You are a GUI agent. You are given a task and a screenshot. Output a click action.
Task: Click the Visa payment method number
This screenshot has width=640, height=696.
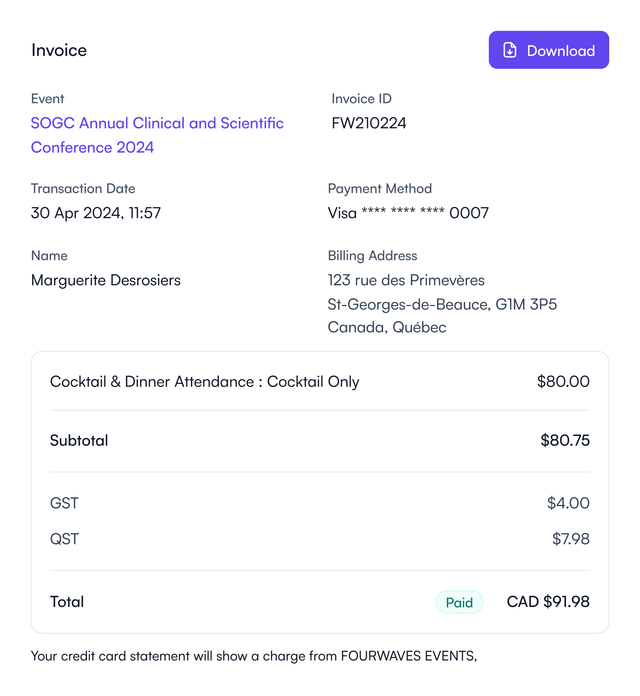(408, 213)
